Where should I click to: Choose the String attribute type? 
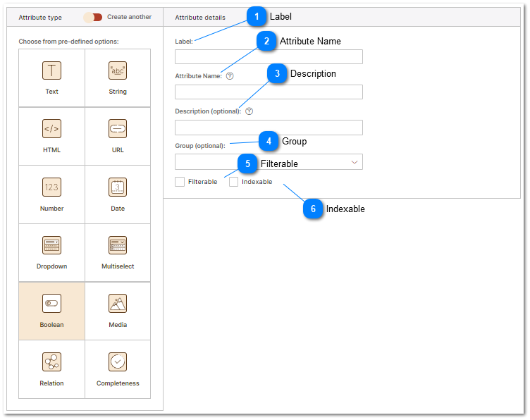pyautogui.click(x=118, y=70)
